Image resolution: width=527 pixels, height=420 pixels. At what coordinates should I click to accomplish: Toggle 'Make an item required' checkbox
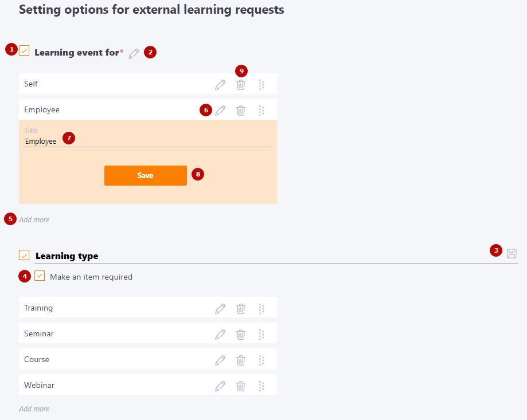[x=40, y=276]
